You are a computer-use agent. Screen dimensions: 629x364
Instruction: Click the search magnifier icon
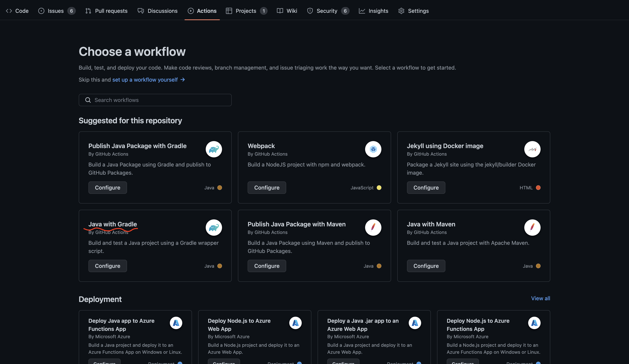click(x=88, y=100)
